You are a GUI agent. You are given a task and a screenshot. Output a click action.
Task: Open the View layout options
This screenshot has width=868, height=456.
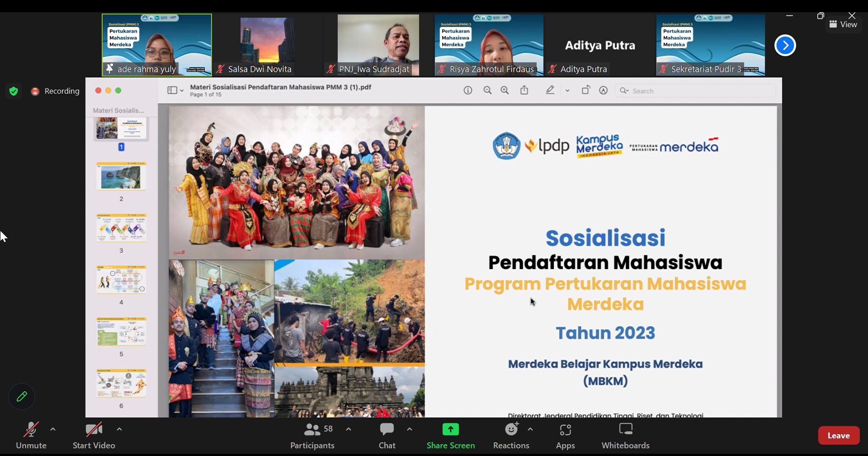coord(843,24)
